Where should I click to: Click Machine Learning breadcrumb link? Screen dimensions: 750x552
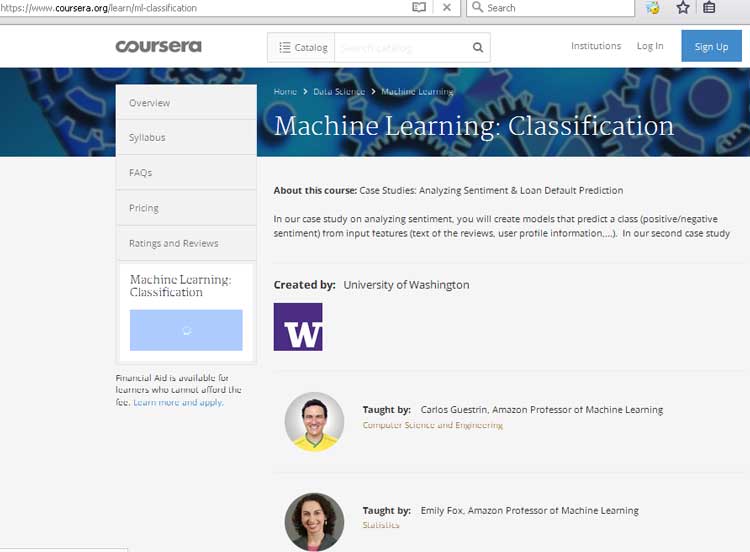[417, 91]
